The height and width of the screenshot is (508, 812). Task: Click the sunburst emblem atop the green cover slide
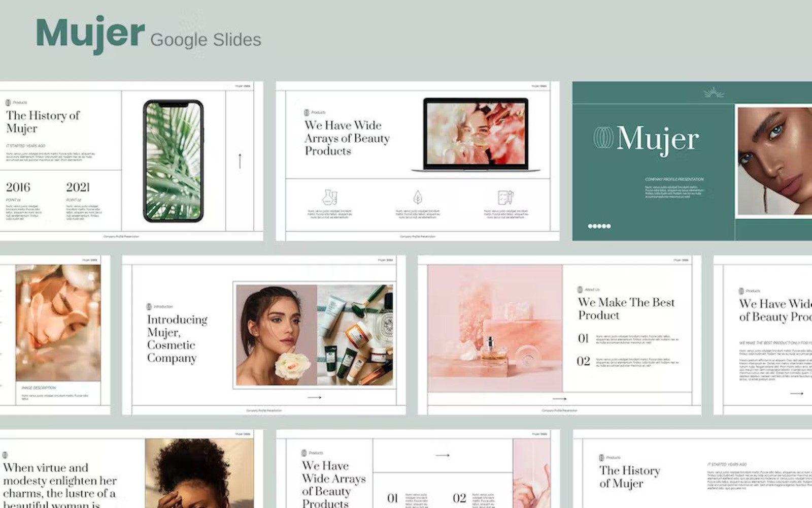[x=714, y=92]
